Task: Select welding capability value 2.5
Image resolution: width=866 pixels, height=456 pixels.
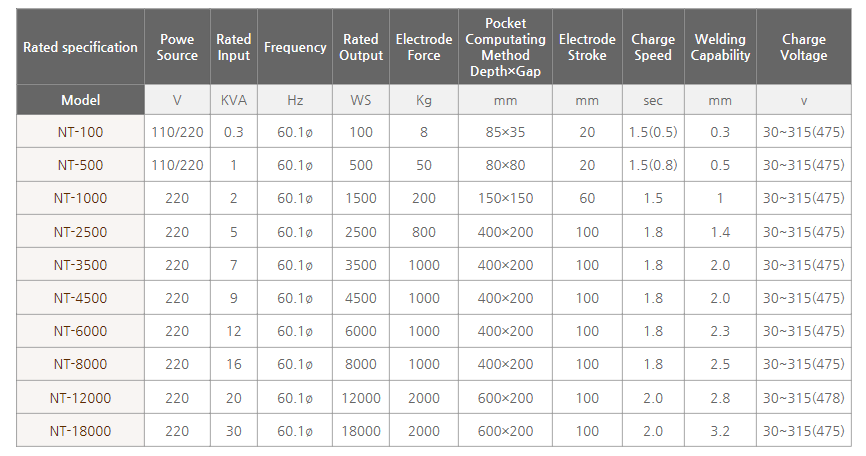Action: tap(720, 364)
